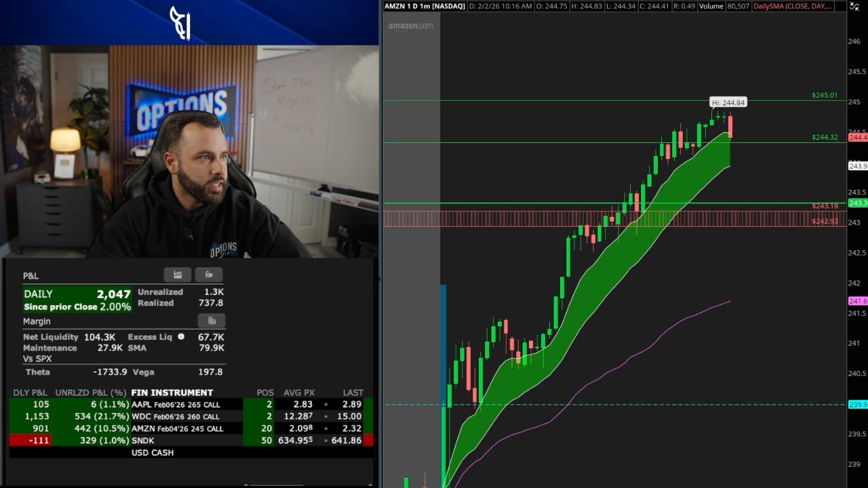Select the SNDK instrument row
Viewport: 868px width, 488px height.
191,441
